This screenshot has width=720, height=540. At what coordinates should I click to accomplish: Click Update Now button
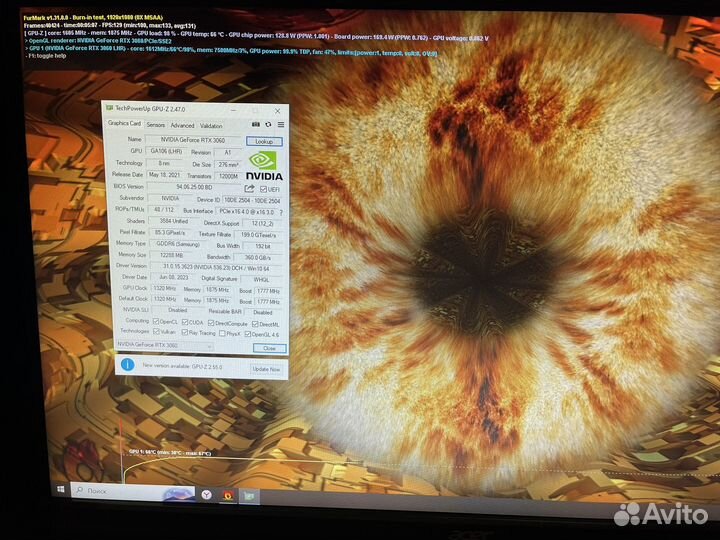[265, 368]
